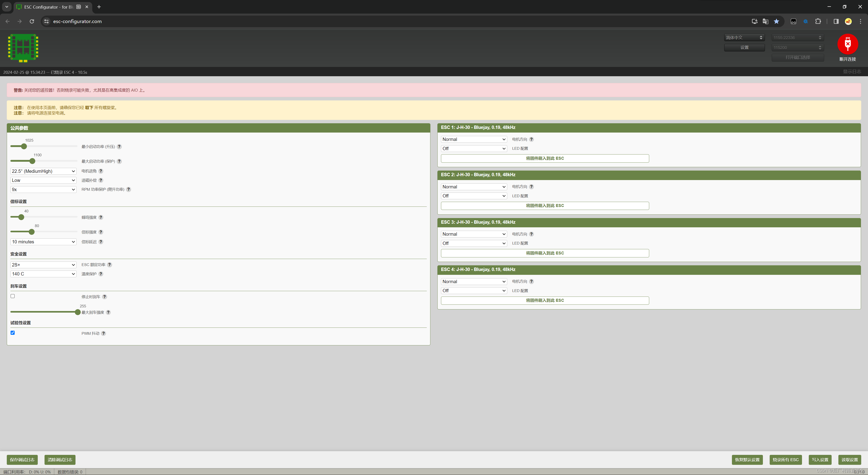Open the browser extensions puzzle icon
The width and height of the screenshot is (868, 475).
818,21
